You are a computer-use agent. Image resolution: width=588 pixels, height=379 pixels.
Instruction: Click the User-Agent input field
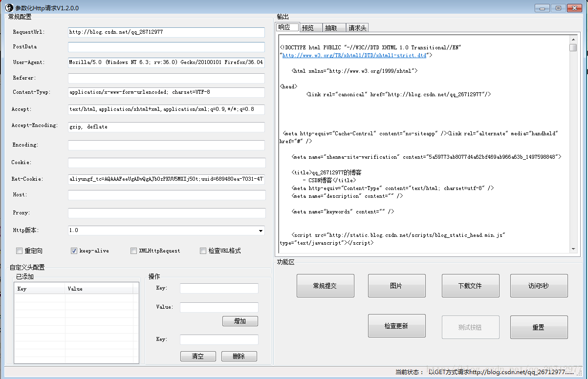(x=166, y=63)
